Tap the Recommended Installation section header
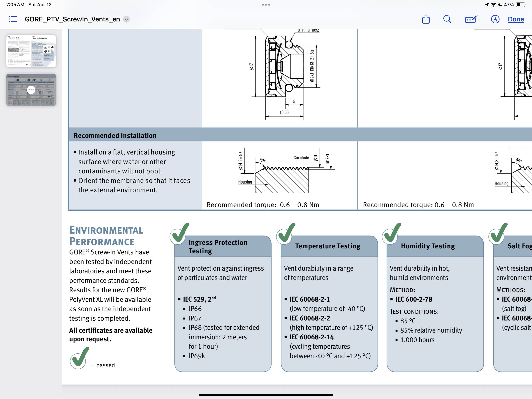532x399 pixels. pos(115,135)
